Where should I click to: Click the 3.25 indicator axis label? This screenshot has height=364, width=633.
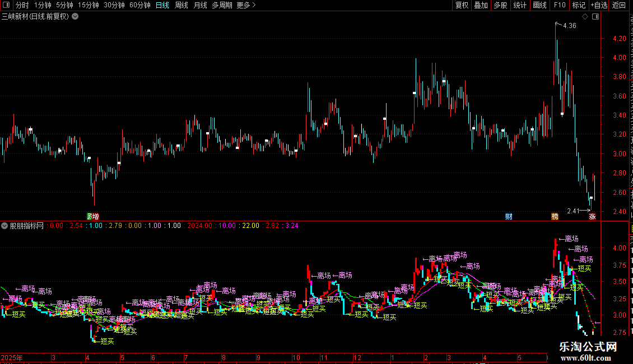(620, 298)
